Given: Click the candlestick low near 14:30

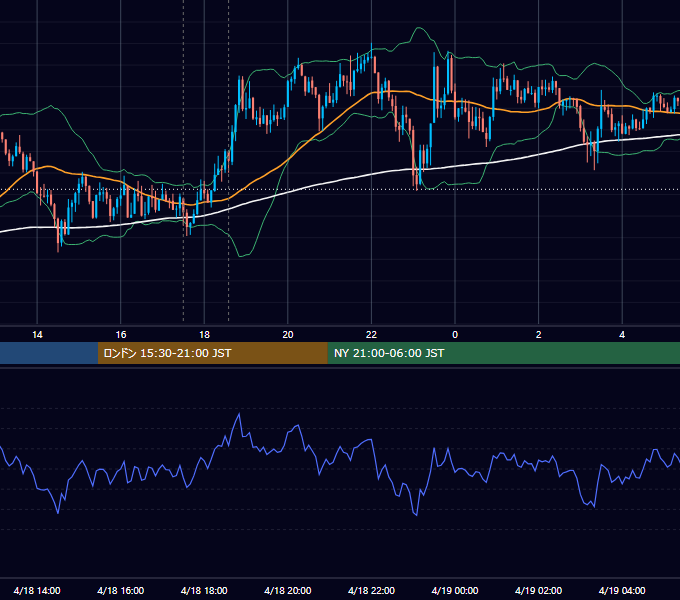Looking at the screenshot, I should point(58,243).
